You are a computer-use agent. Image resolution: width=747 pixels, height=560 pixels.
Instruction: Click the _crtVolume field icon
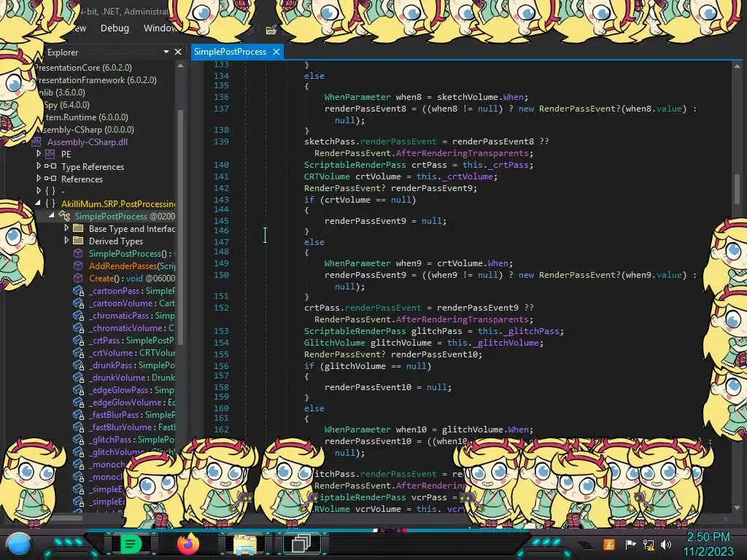point(78,352)
